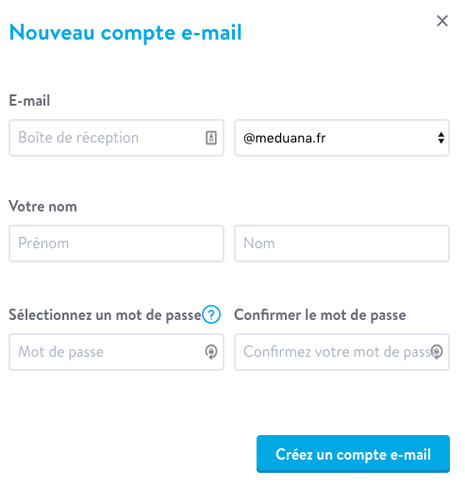Click the Créez un compte e-mail button
465x487 pixels.
353,454
